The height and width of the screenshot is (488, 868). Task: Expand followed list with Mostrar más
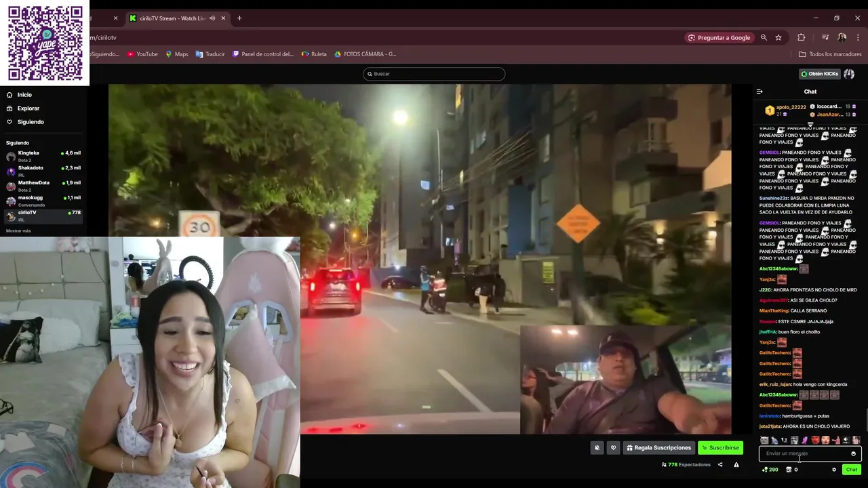pos(18,231)
